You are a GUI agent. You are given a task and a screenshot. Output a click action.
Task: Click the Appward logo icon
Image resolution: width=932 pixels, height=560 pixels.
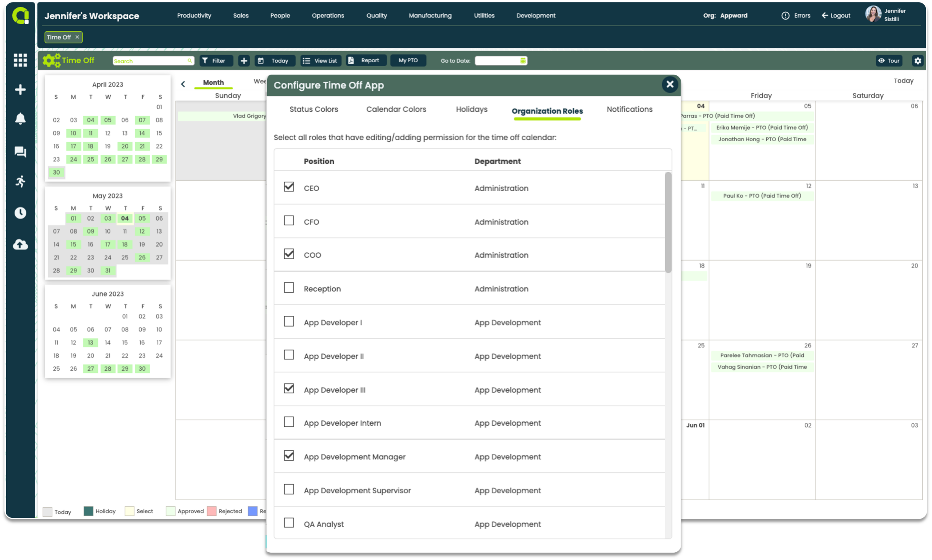[20, 16]
